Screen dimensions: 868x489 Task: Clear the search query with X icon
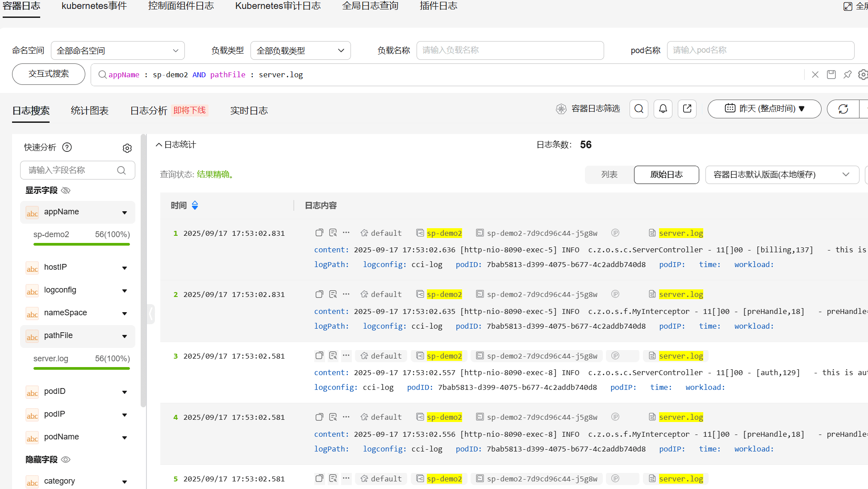click(x=815, y=75)
